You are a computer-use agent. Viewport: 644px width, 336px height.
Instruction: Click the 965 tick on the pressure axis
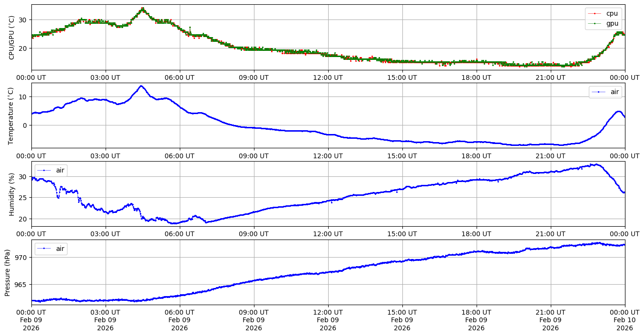[21, 285]
